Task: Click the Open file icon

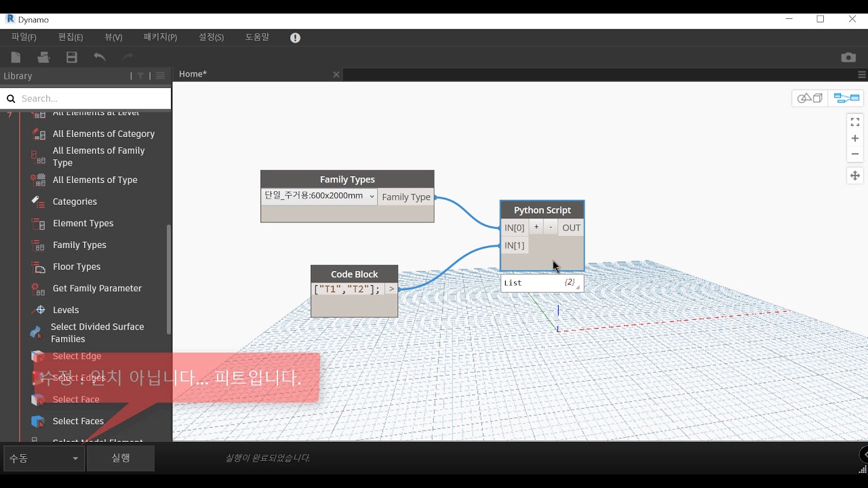Action: [x=43, y=58]
